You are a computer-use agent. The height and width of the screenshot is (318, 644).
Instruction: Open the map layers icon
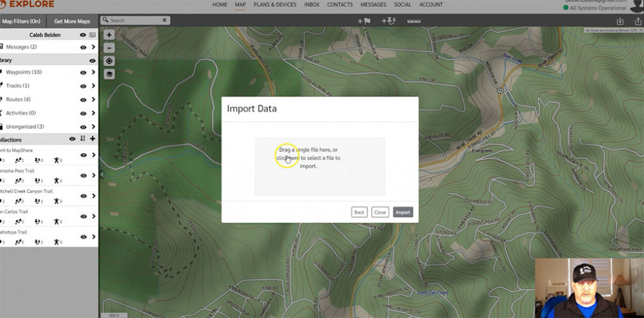click(109, 74)
